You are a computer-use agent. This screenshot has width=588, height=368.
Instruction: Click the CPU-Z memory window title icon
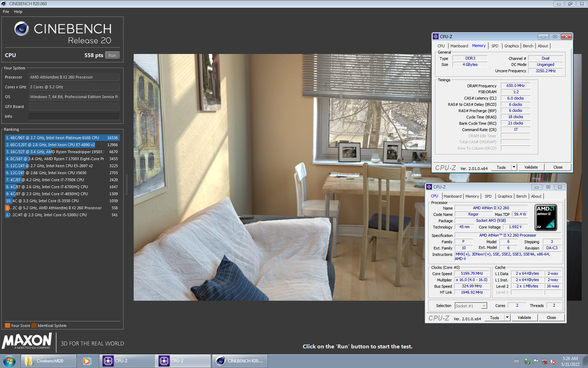coord(436,36)
